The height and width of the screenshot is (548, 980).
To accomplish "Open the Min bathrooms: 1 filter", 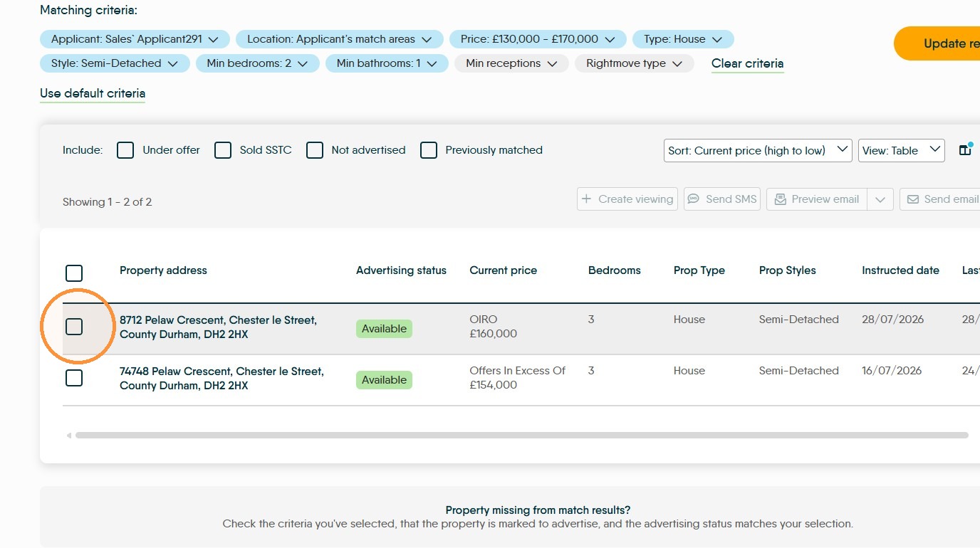I will (387, 63).
